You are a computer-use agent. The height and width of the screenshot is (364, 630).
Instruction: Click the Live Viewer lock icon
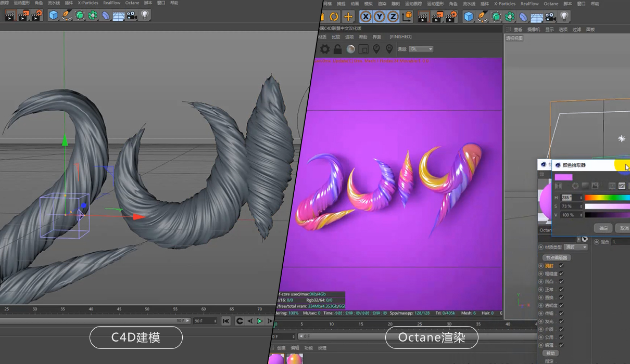(338, 49)
